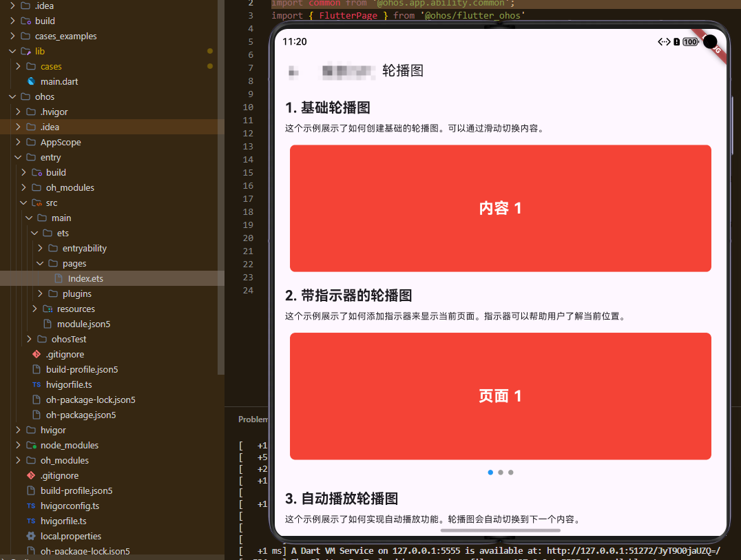This screenshot has height=560, width=741.
Task: Select the second carousel indicator dot
Action: [x=500, y=472]
